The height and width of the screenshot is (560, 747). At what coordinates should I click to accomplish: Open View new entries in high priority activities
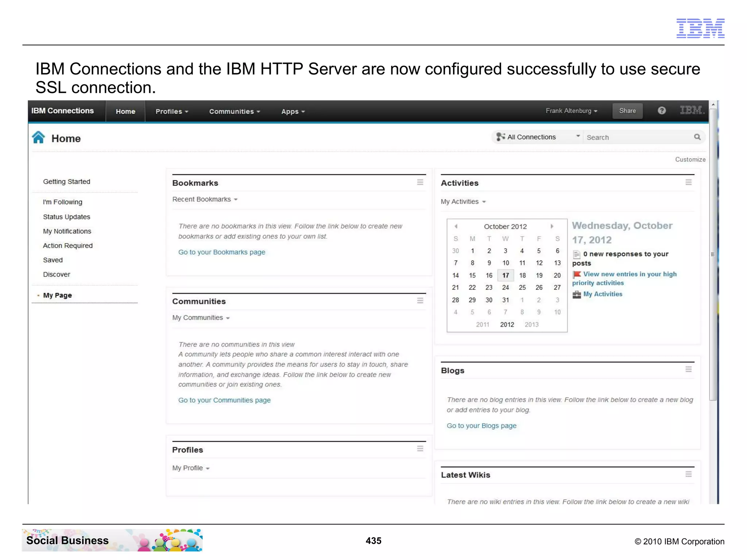(x=624, y=279)
